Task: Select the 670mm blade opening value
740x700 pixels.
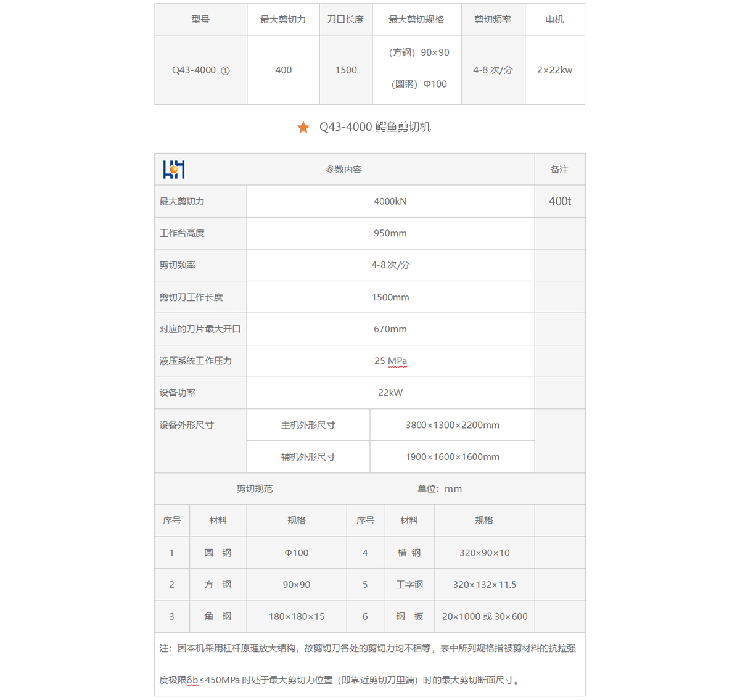Action: click(390, 329)
